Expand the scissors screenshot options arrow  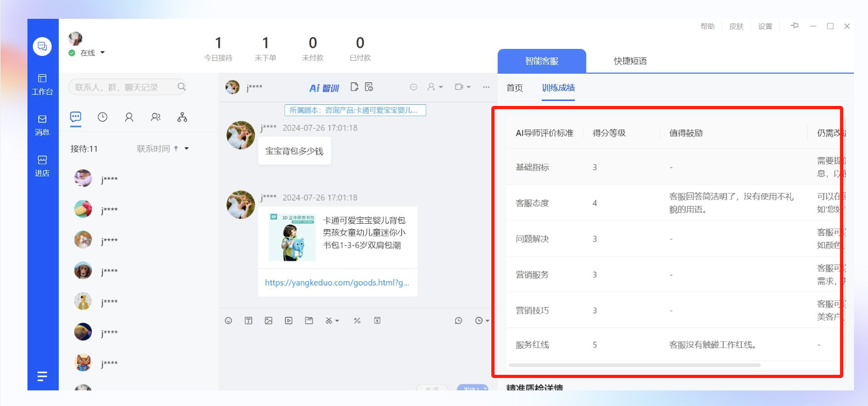tap(337, 320)
